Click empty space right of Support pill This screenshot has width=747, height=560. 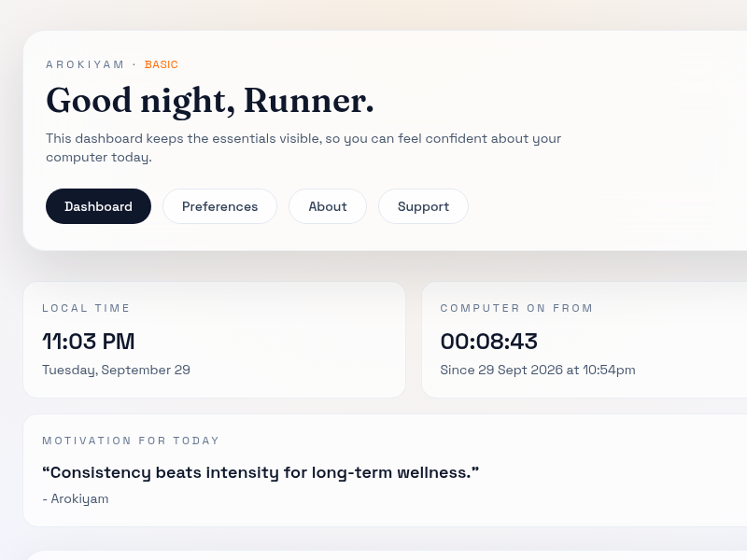[x=596, y=206]
